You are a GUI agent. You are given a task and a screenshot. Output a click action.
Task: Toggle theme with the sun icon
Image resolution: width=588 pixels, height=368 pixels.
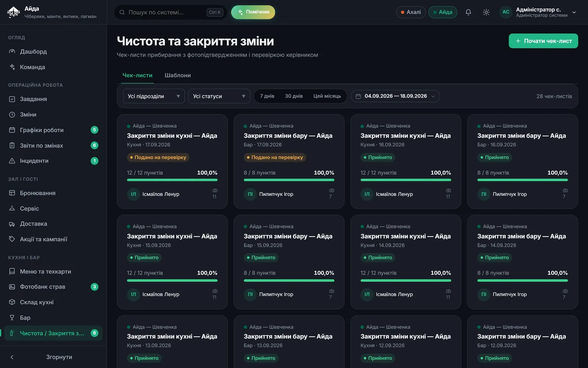[486, 12]
